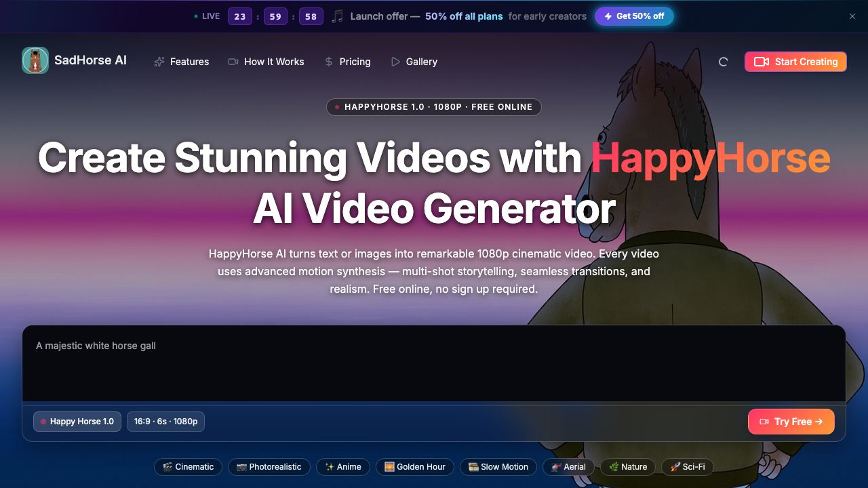The image size is (868, 488).
Task: Click 'for early creators' banner text
Action: point(547,16)
